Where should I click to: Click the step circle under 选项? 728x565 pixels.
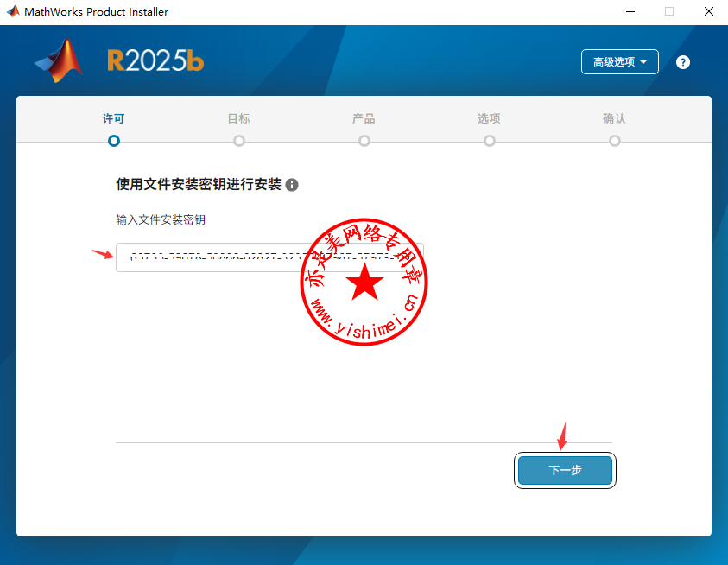click(490, 141)
